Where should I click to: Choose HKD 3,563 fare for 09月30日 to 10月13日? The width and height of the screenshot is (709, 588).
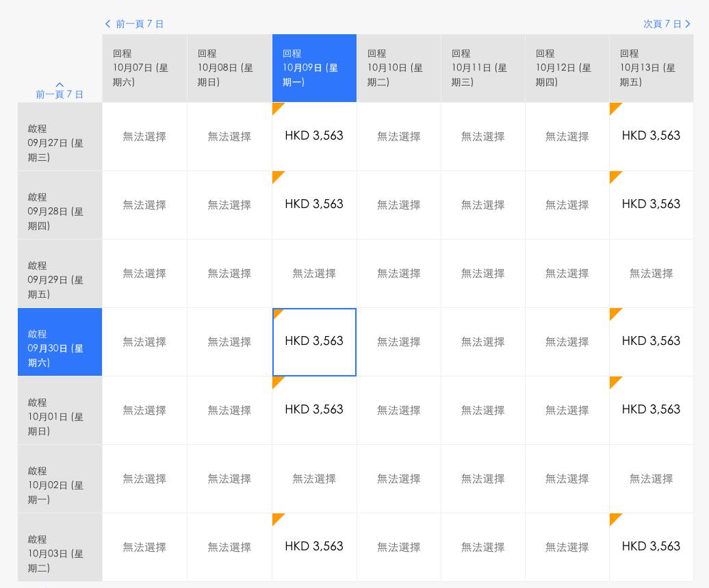[x=651, y=342]
